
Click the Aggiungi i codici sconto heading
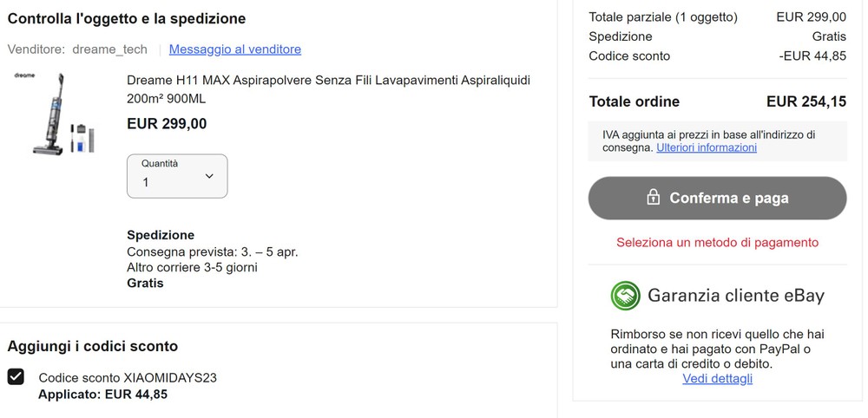[93, 347]
